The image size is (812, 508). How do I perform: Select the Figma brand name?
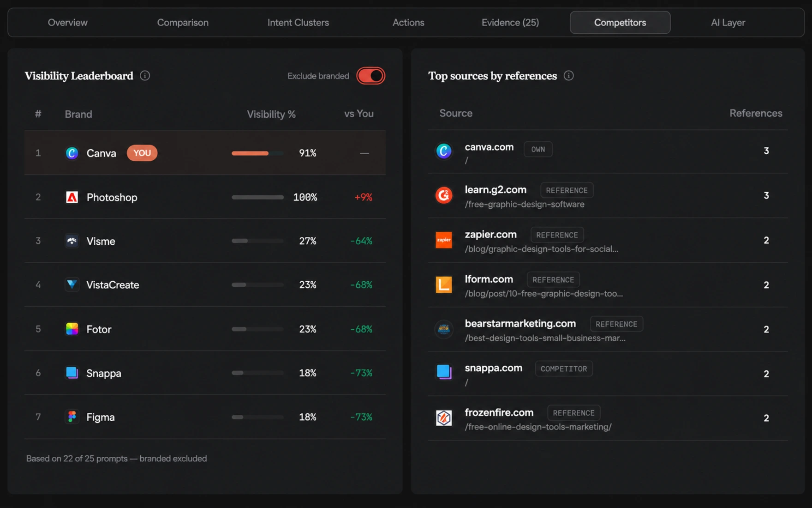point(101,417)
